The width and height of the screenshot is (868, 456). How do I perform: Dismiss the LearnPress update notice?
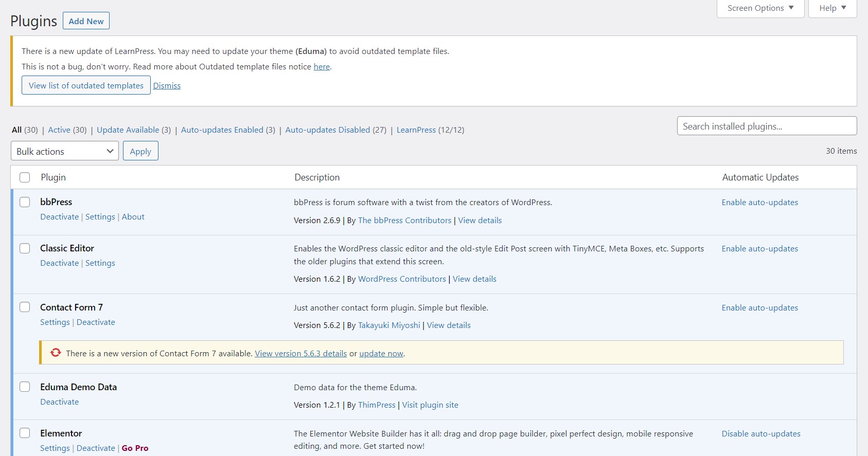click(x=167, y=86)
